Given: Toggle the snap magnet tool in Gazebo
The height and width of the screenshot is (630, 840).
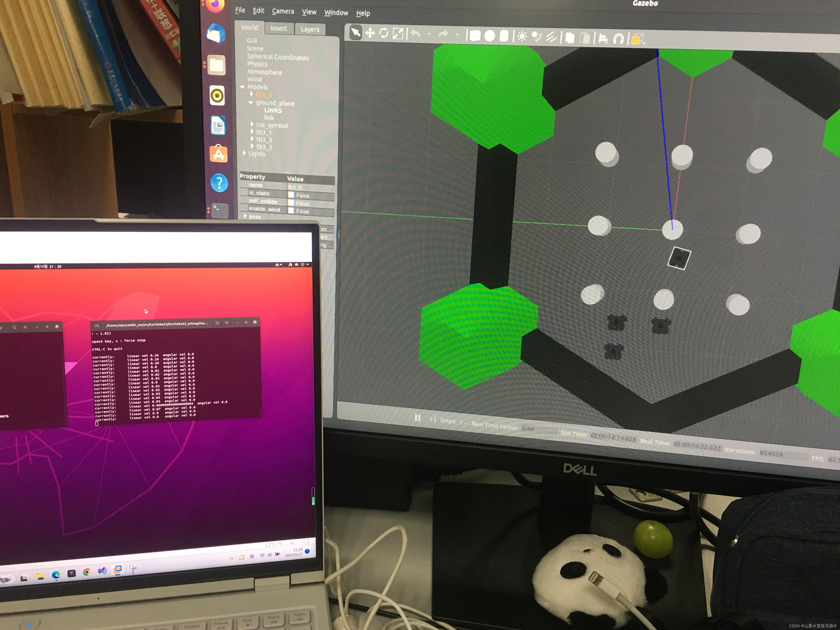Looking at the screenshot, I should coord(619,38).
